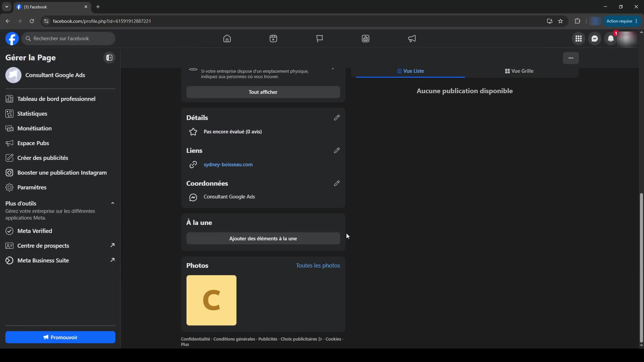Viewport: 644px width, 362px height.
Task: Open Tableau de bord professionnel
Action: [60, 99]
